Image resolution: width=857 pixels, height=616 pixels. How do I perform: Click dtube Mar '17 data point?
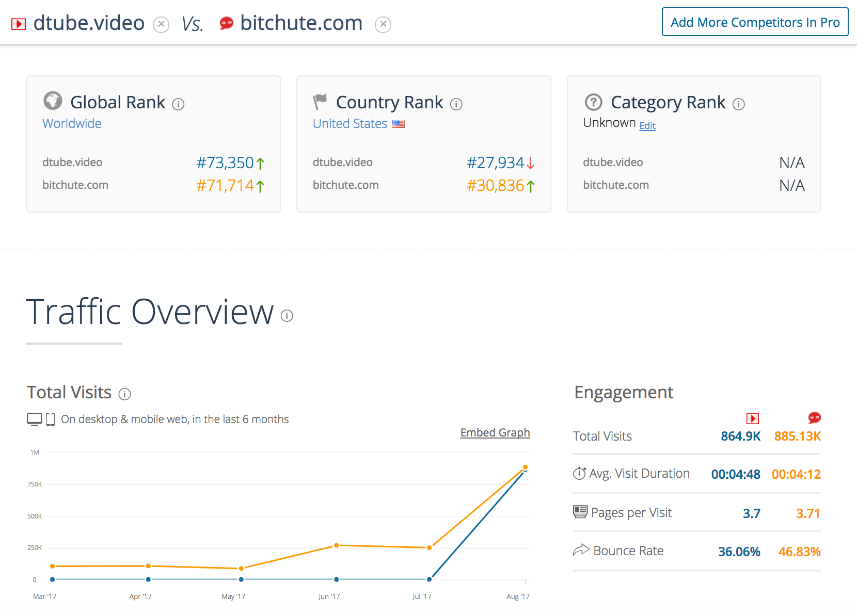[x=53, y=579]
